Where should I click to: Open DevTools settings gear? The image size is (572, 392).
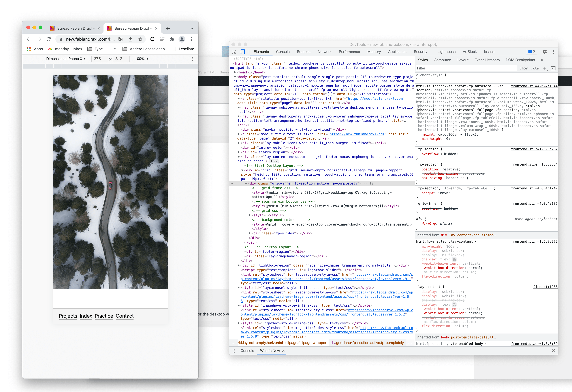click(545, 52)
